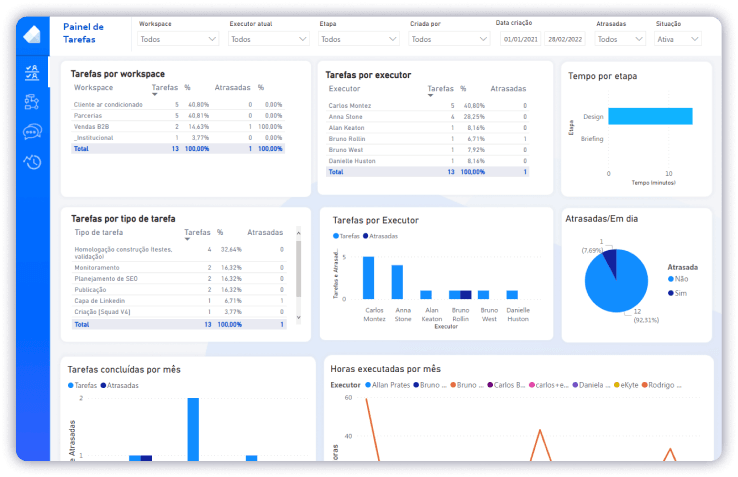
Task: Click the Executor column header in executor table
Action: pyautogui.click(x=345, y=89)
